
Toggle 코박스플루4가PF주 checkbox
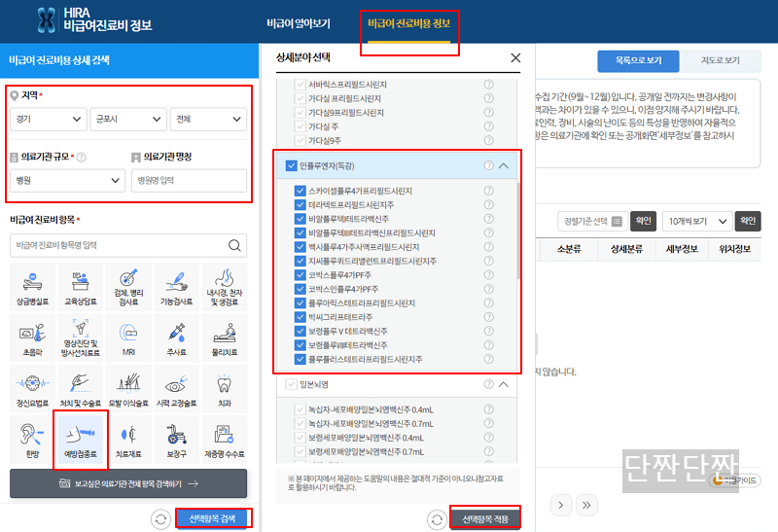300,275
